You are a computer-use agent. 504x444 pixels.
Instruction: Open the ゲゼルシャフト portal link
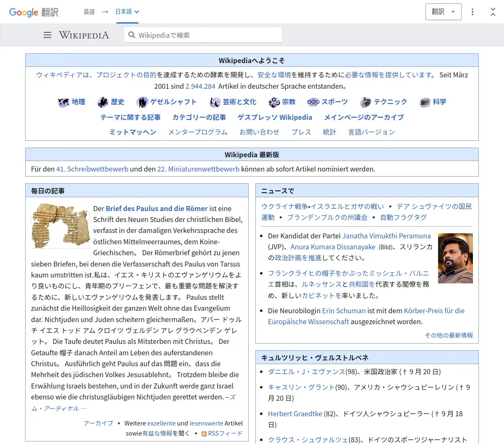click(x=173, y=102)
